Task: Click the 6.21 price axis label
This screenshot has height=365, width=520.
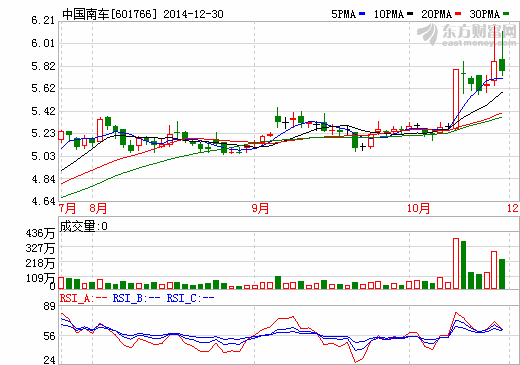Action: pos(43,21)
